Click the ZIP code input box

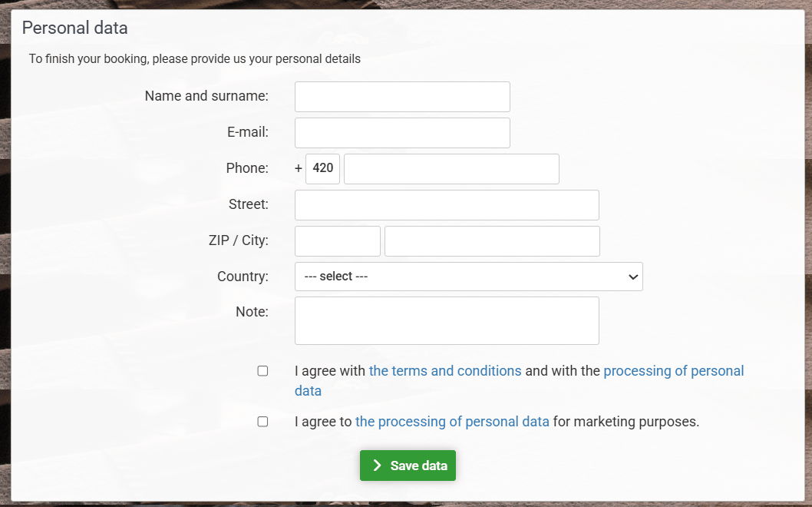pos(338,241)
